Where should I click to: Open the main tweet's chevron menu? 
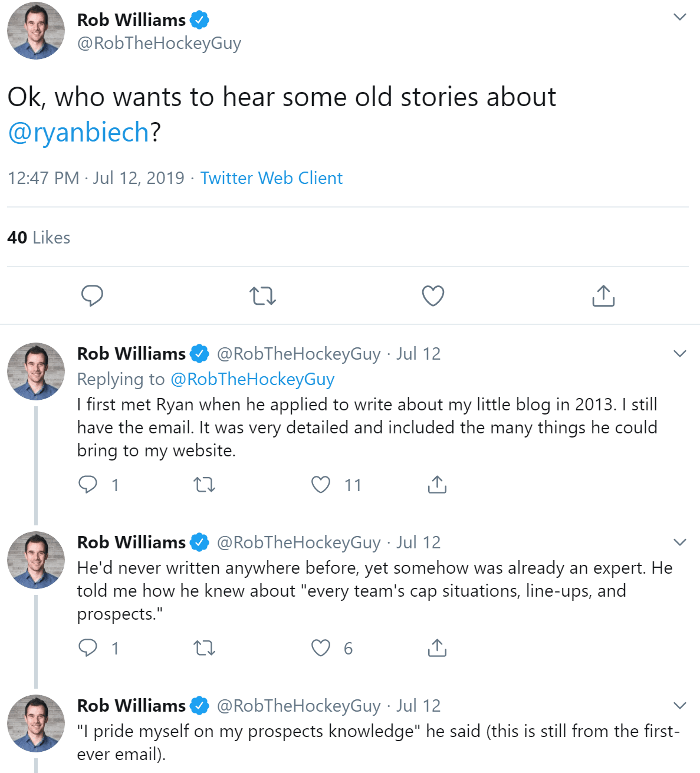pos(680,17)
